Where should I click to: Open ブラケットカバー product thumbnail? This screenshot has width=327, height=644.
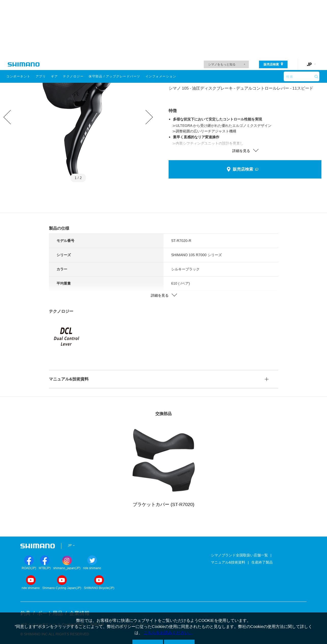163,460
